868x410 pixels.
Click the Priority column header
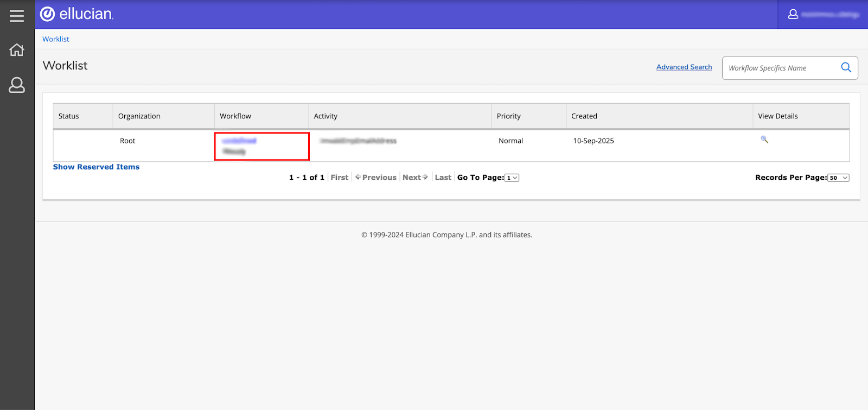(508, 116)
